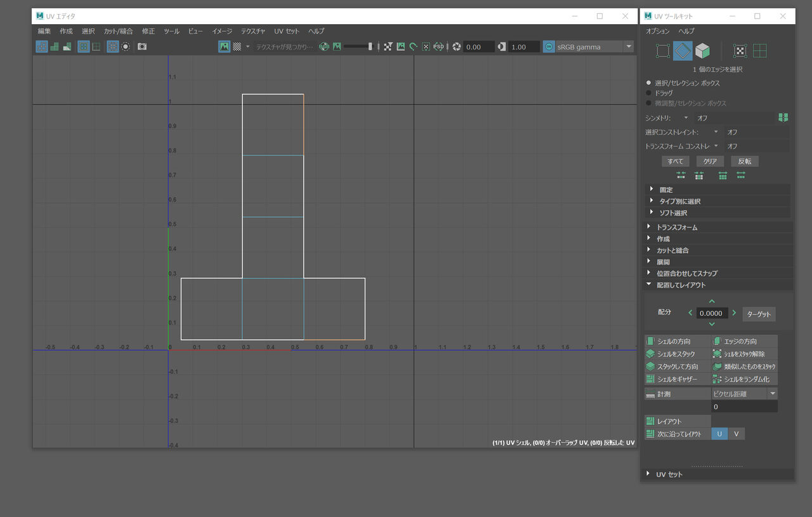Click the bake texture curved-arrow icon
This screenshot has width=812, height=517.
click(x=413, y=46)
